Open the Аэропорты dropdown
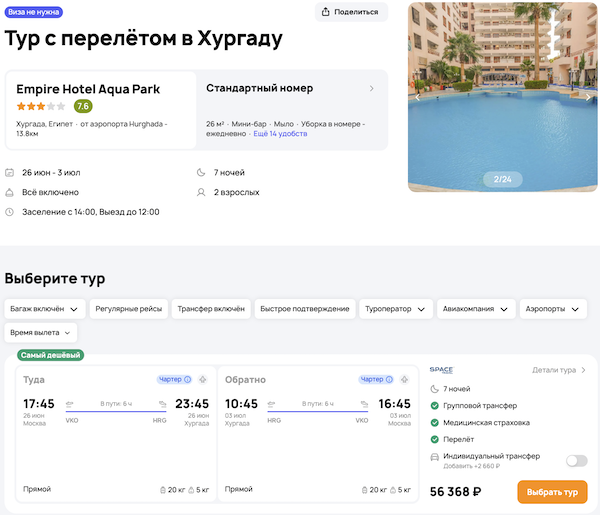Viewport: 600px width, 515px height. click(x=553, y=309)
